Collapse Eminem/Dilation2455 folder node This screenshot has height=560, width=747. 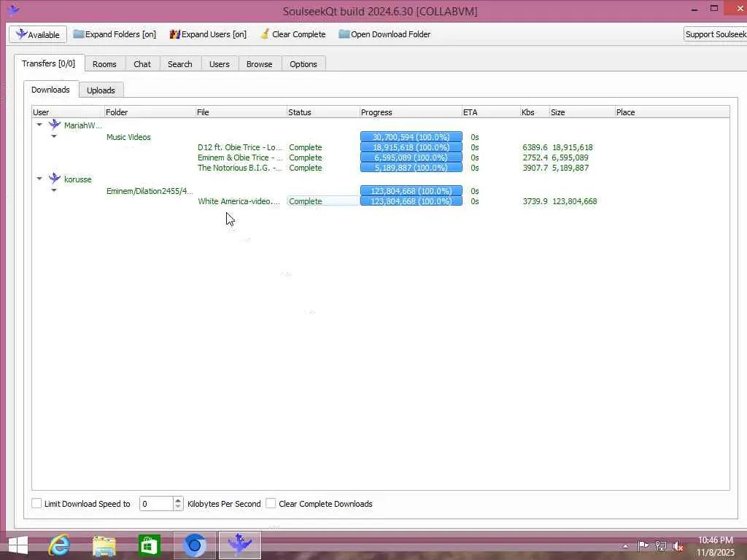(x=54, y=190)
